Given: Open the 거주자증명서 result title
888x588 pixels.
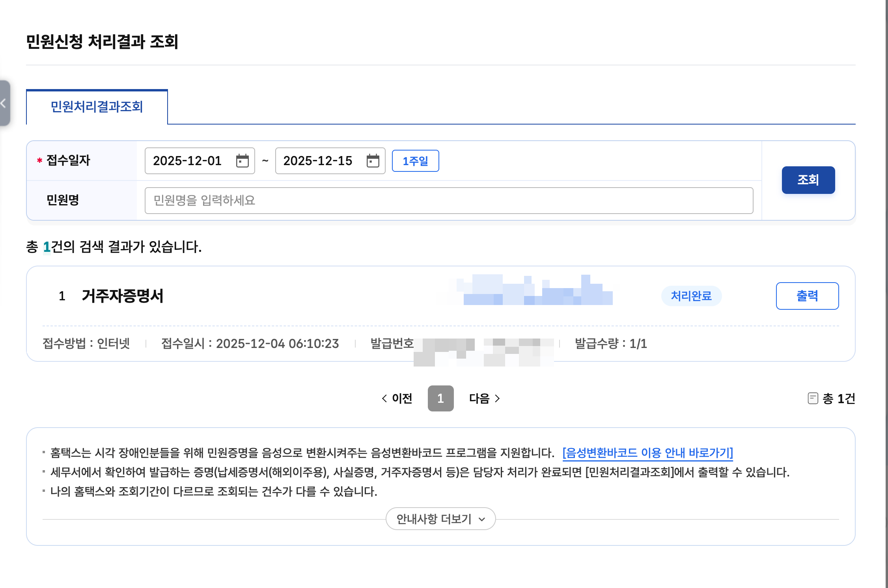Looking at the screenshot, I should [x=123, y=296].
